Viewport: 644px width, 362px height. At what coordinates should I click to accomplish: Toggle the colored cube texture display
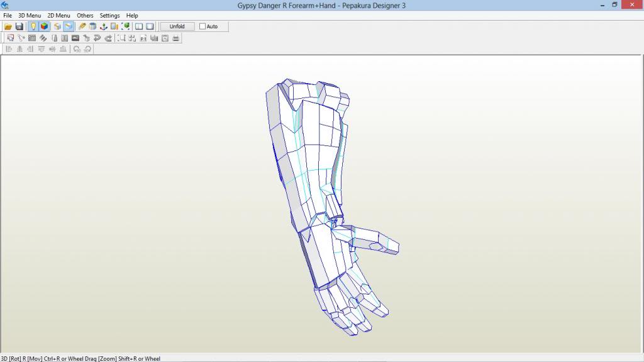[x=44, y=26]
